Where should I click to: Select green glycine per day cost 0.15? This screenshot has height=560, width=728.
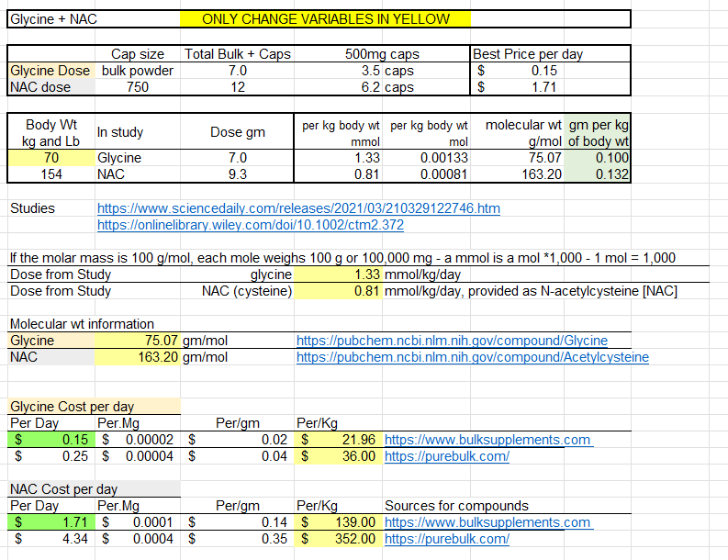pyautogui.click(x=51, y=440)
